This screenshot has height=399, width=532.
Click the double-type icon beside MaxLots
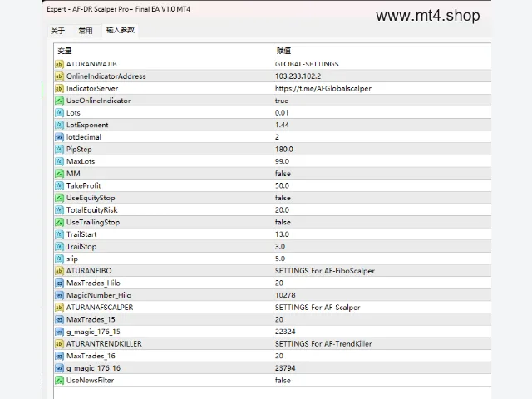pos(59,161)
